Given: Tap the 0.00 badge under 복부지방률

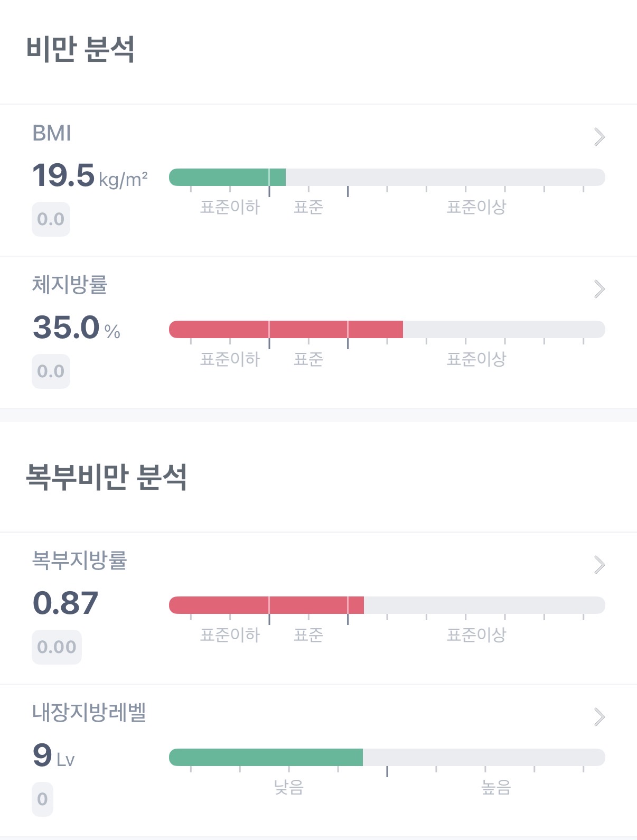Looking at the screenshot, I should (x=57, y=647).
